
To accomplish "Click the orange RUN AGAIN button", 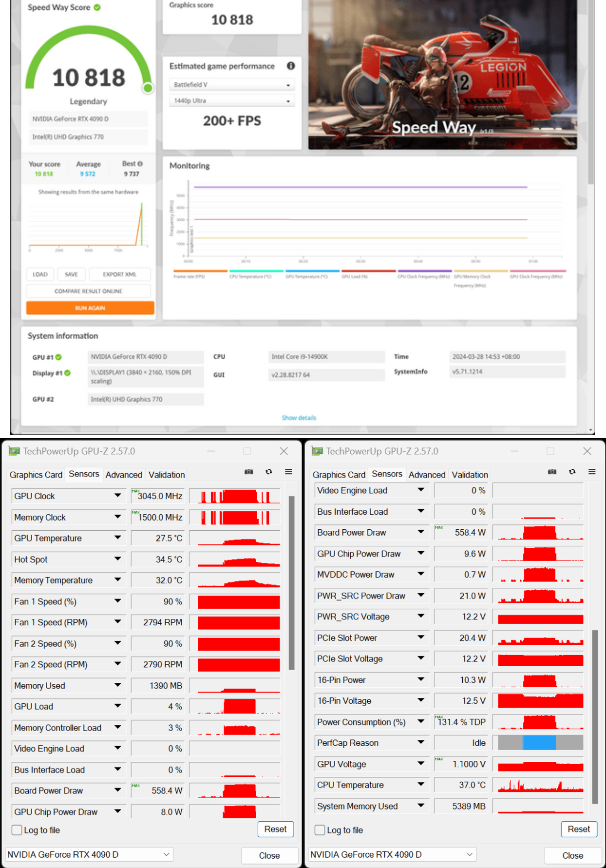I will pos(90,308).
